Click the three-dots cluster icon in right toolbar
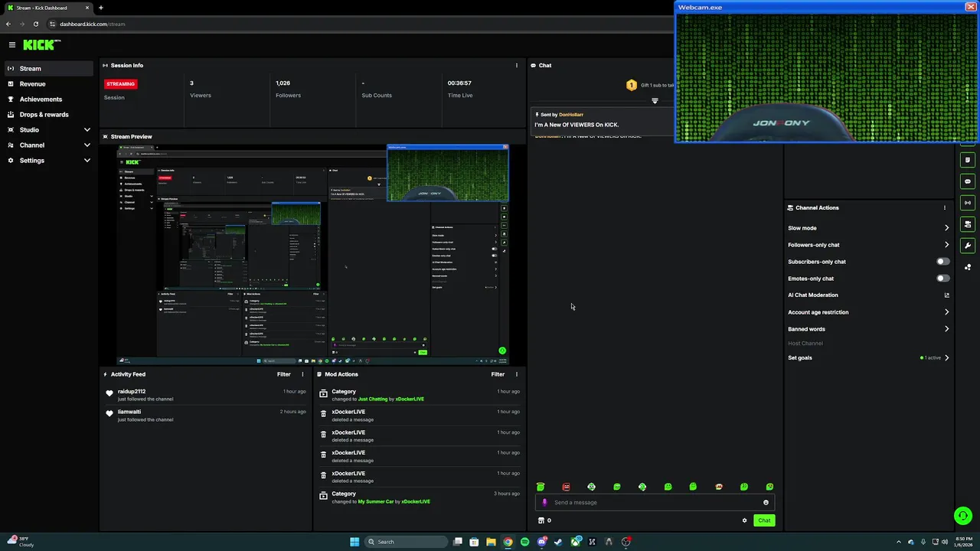The height and width of the screenshot is (551, 980). pyautogui.click(x=968, y=267)
